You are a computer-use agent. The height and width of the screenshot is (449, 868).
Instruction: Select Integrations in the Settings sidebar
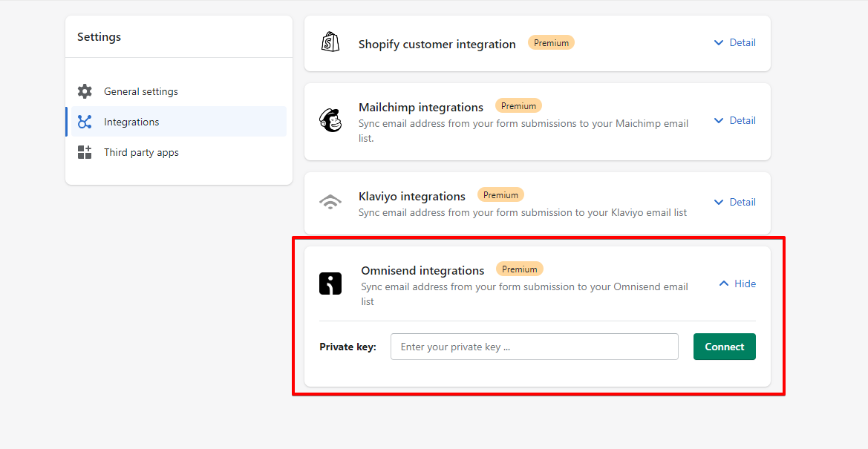(177, 122)
